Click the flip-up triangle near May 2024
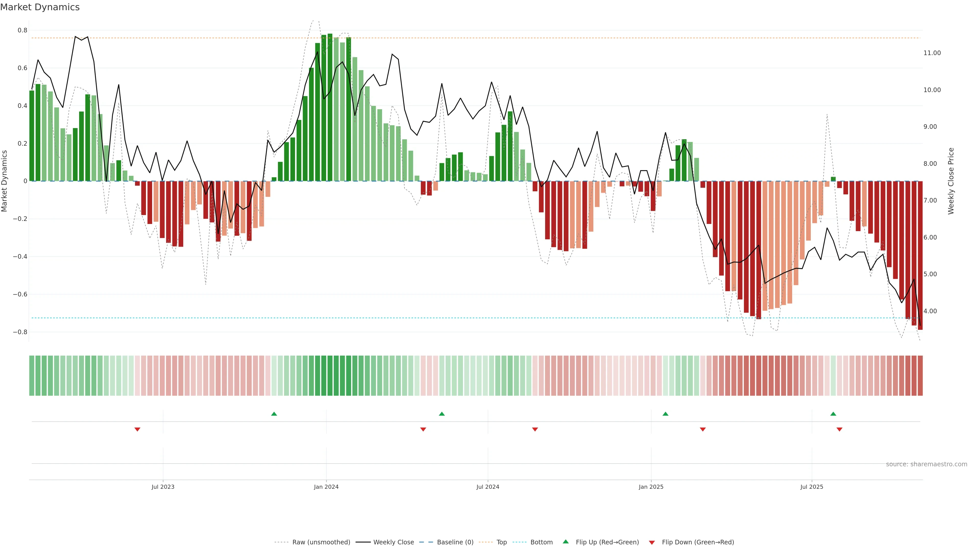980x551 pixels. coord(442,414)
